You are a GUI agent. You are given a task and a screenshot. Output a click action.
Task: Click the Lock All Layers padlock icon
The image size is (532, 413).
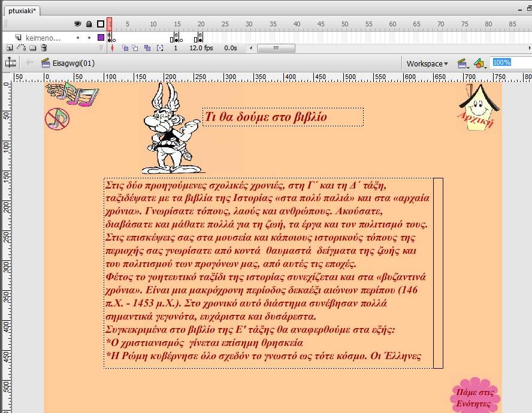(89, 24)
